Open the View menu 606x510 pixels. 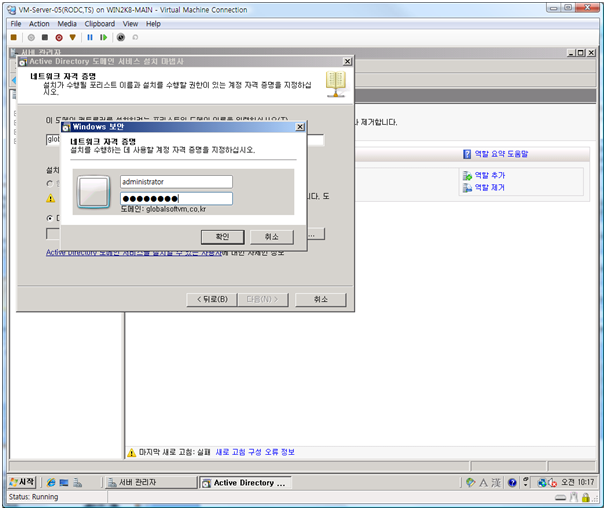[130, 24]
